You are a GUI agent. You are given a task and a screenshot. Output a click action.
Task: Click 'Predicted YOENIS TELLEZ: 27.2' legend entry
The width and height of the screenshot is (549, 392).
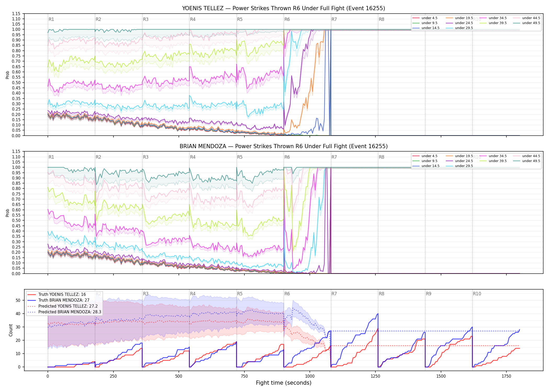(x=63, y=306)
